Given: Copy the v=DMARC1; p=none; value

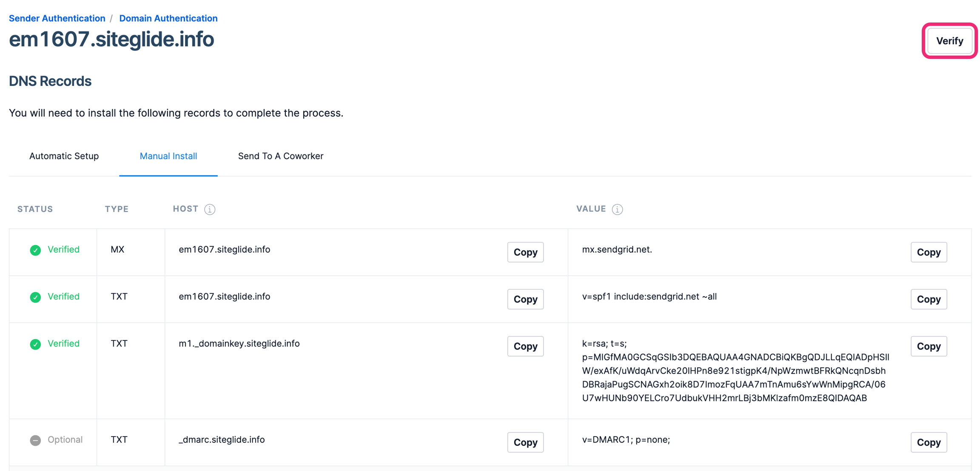Looking at the screenshot, I should click(928, 442).
